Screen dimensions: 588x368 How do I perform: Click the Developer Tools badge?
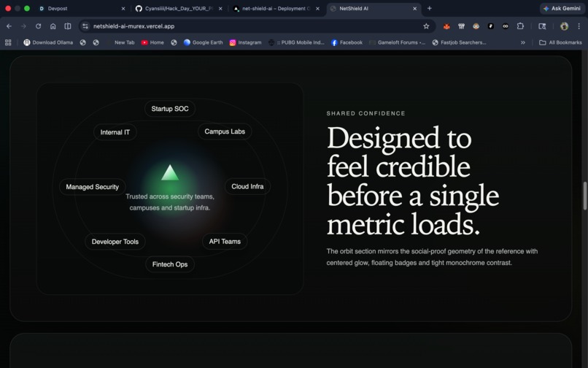pyautogui.click(x=115, y=242)
